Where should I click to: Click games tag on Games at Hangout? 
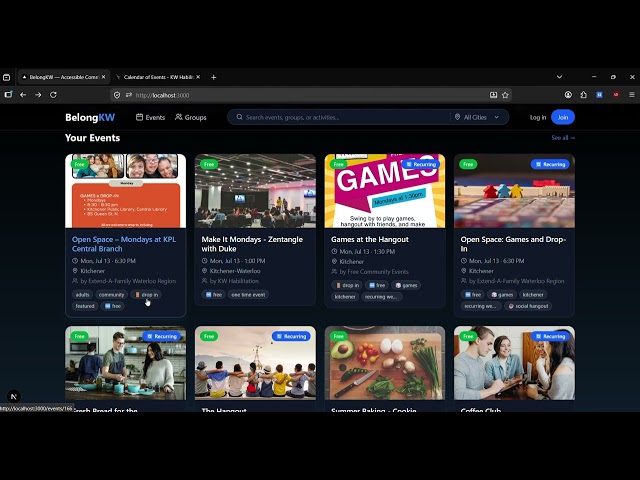coord(406,285)
